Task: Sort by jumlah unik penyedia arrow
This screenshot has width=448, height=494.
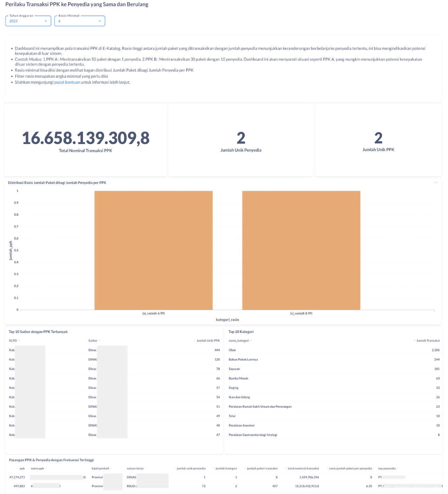Action: point(174,468)
